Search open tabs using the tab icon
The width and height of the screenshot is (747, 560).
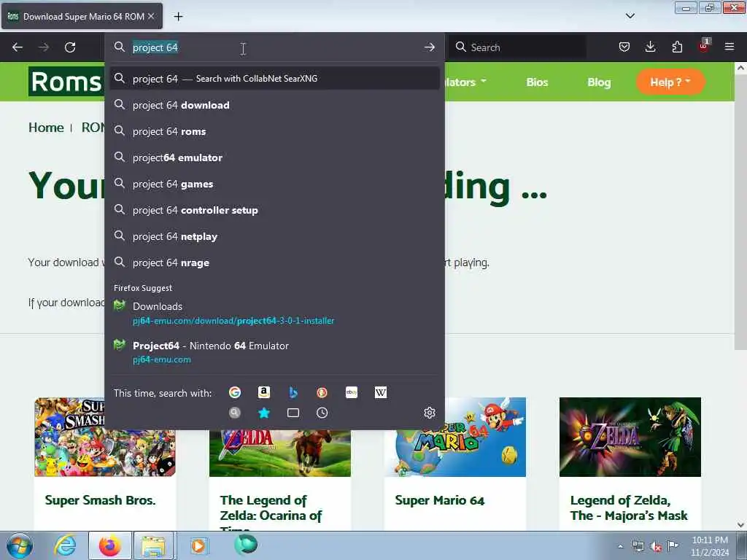tap(293, 413)
